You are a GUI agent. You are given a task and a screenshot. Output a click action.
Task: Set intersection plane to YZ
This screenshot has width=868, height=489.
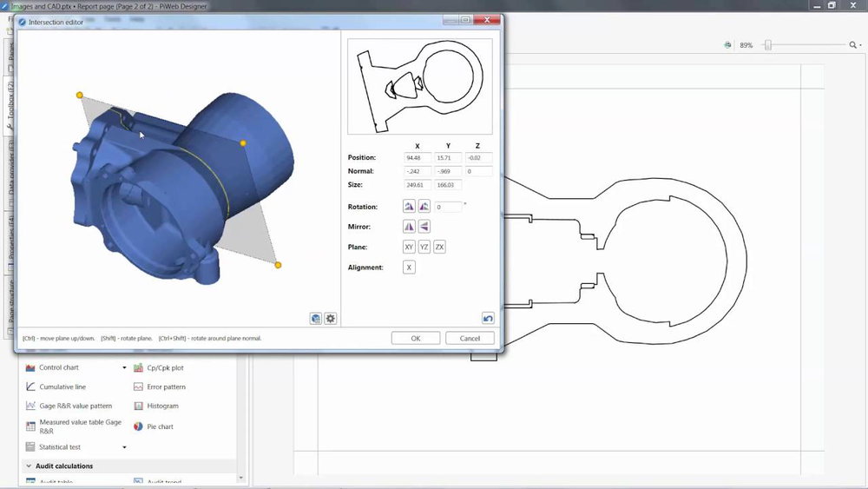424,247
